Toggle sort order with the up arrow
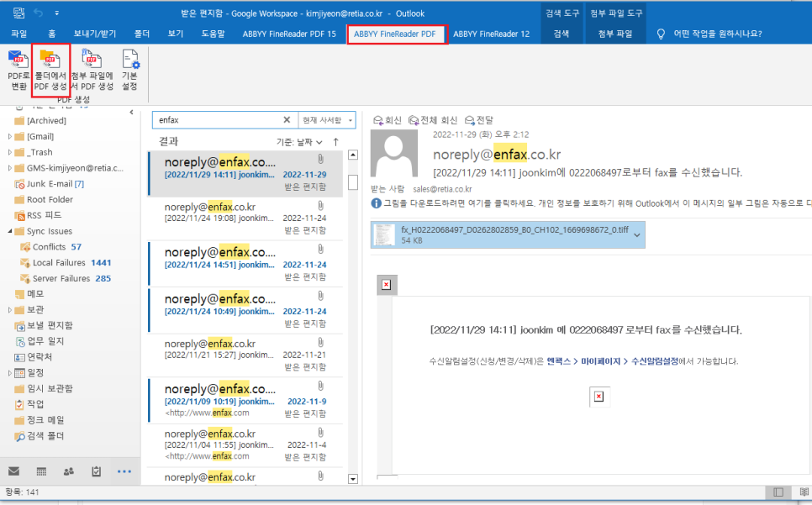 pos(336,142)
